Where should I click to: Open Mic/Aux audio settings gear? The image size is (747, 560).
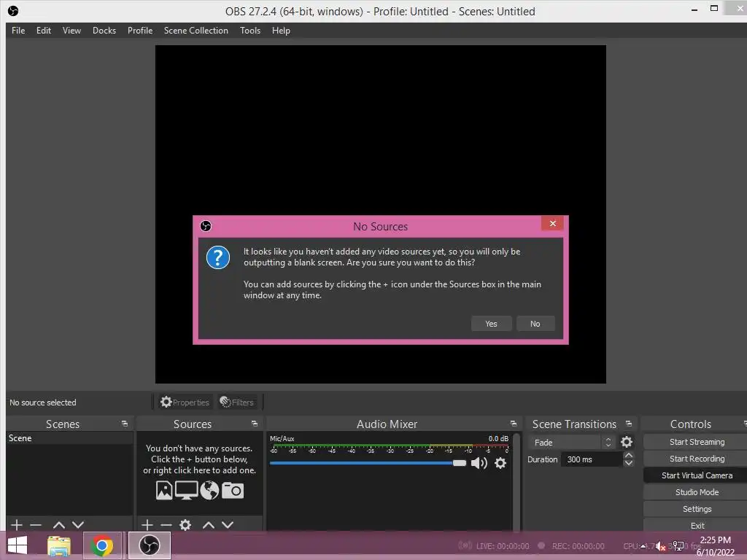pyautogui.click(x=500, y=463)
